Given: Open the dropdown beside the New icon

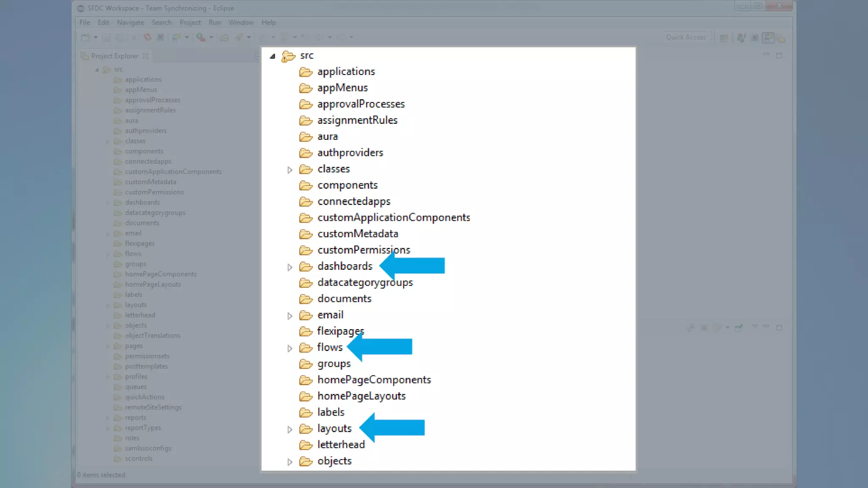Looking at the screenshot, I should (96, 38).
